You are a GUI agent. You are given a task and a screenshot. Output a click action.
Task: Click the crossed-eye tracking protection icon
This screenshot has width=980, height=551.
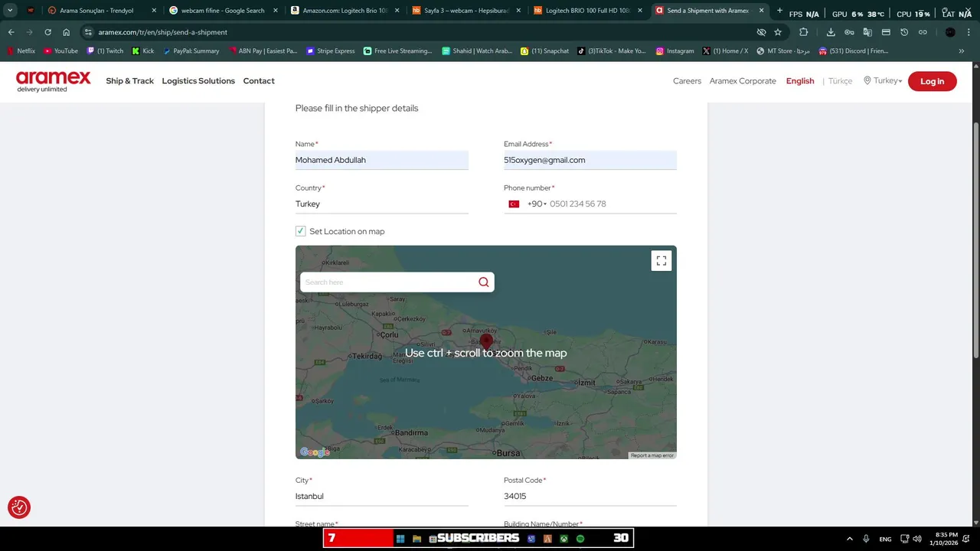[761, 32]
